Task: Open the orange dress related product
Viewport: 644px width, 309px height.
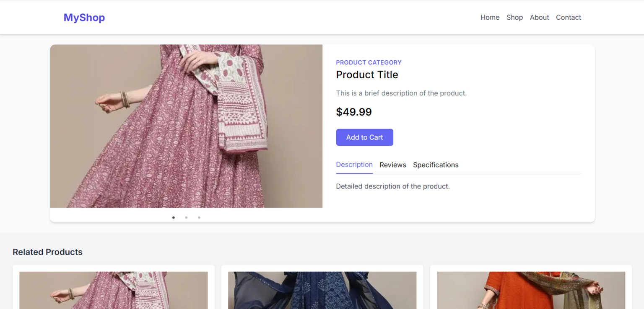Action: pyautogui.click(x=531, y=290)
